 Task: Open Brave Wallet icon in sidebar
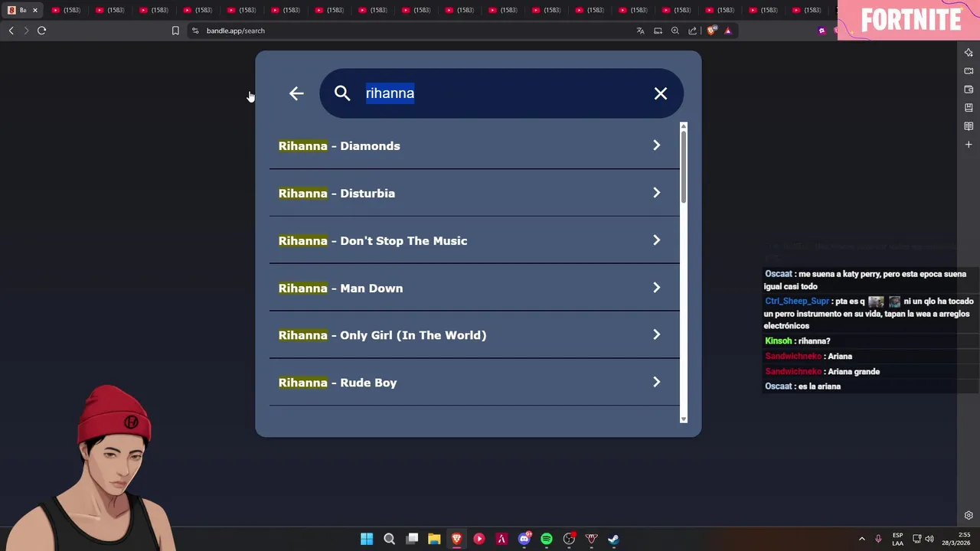[x=969, y=90]
